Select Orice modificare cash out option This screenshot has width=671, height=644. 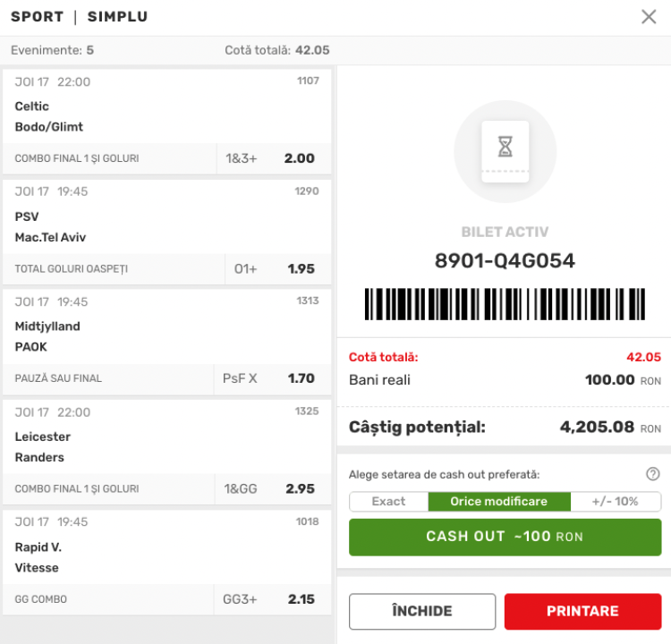[x=498, y=502]
